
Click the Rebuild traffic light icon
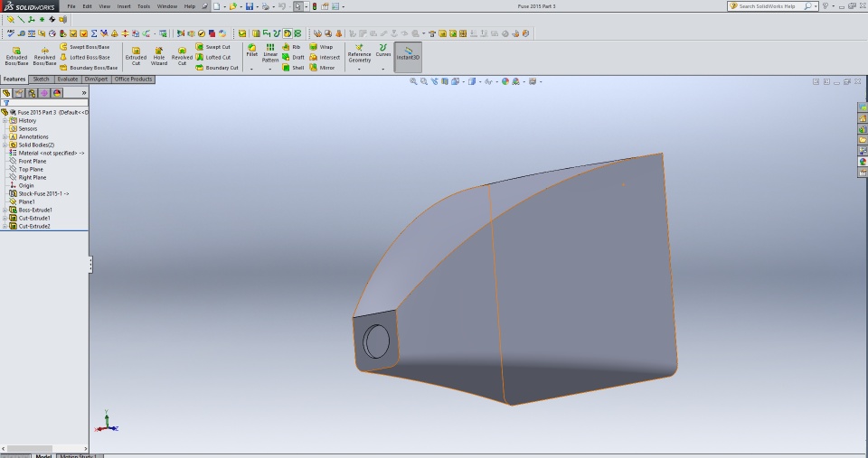(315, 6)
